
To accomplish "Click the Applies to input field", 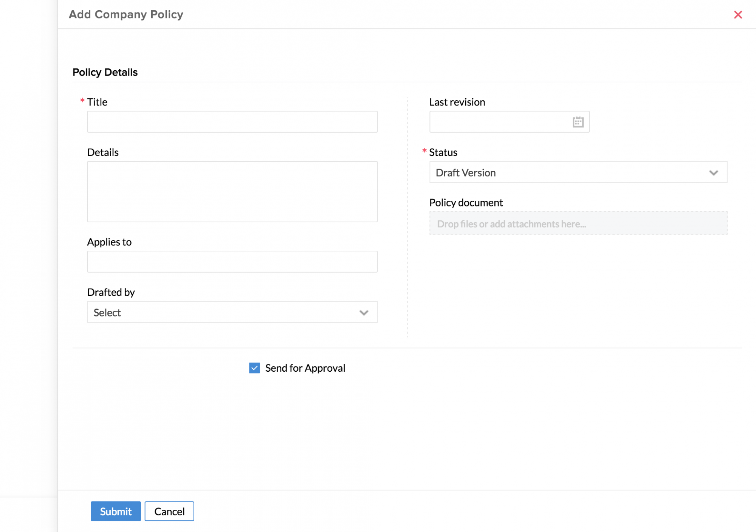I will (232, 262).
